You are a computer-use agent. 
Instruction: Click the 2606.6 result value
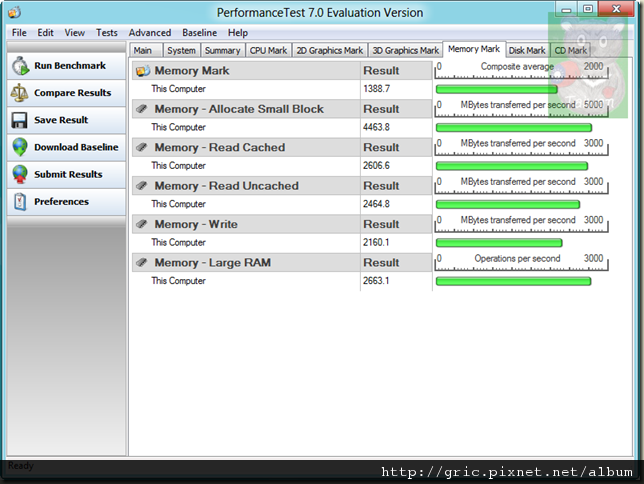pos(377,166)
